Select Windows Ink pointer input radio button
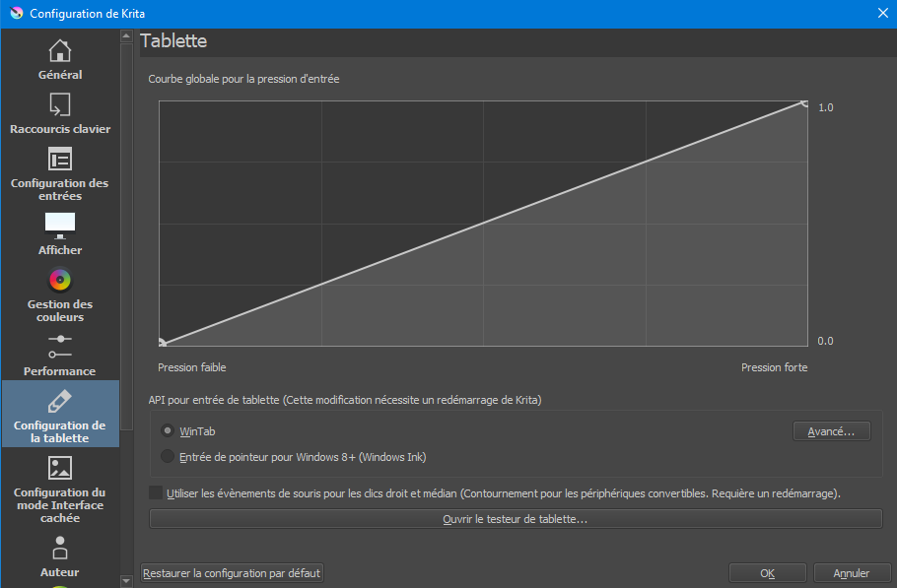 167,456
